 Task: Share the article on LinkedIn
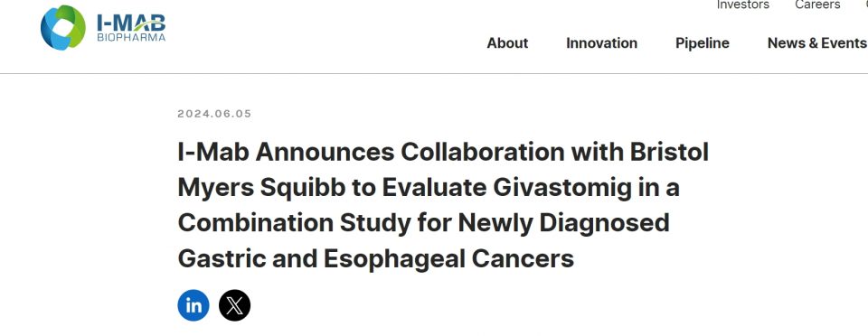[x=193, y=305]
